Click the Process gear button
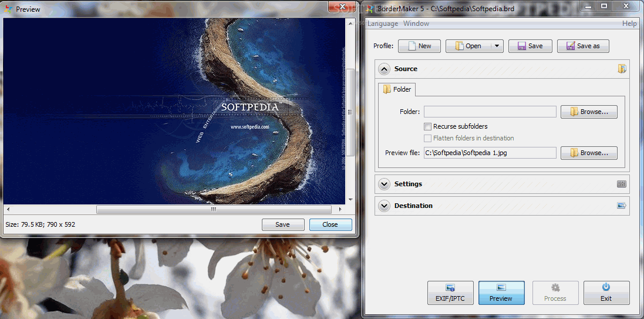Viewport: 644px width, 319px height. tap(555, 293)
